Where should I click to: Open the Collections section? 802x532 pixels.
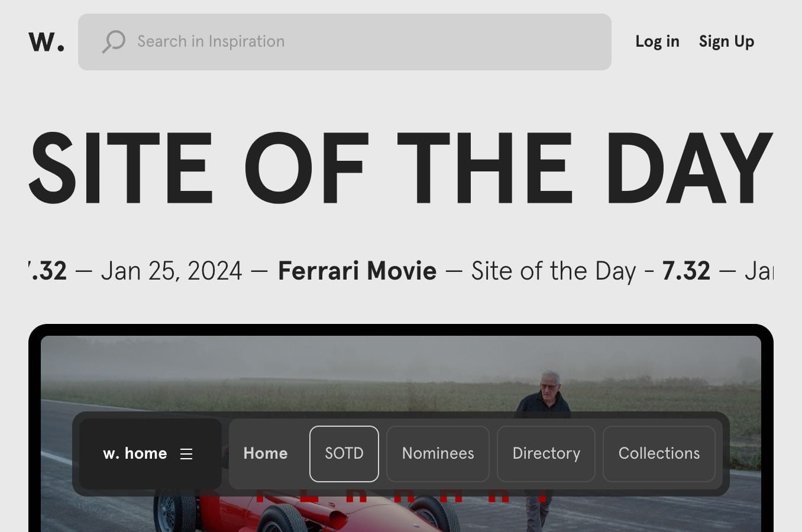pos(659,453)
